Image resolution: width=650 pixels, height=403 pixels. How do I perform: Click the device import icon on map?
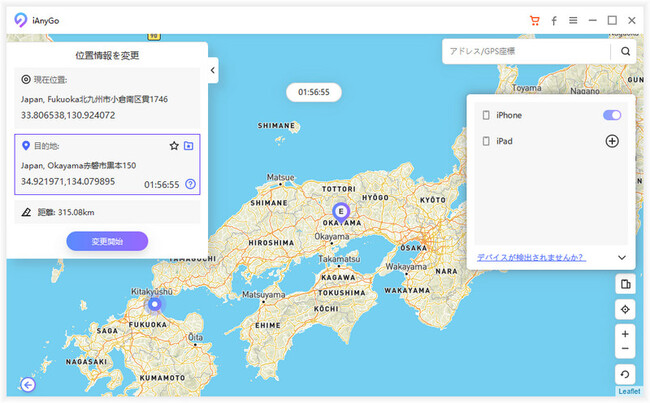[625, 285]
